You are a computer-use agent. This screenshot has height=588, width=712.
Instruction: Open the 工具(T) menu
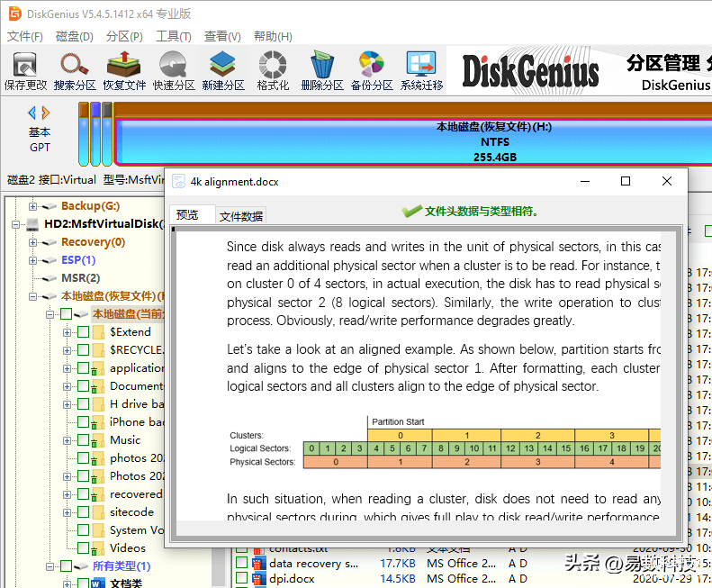[x=174, y=36]
